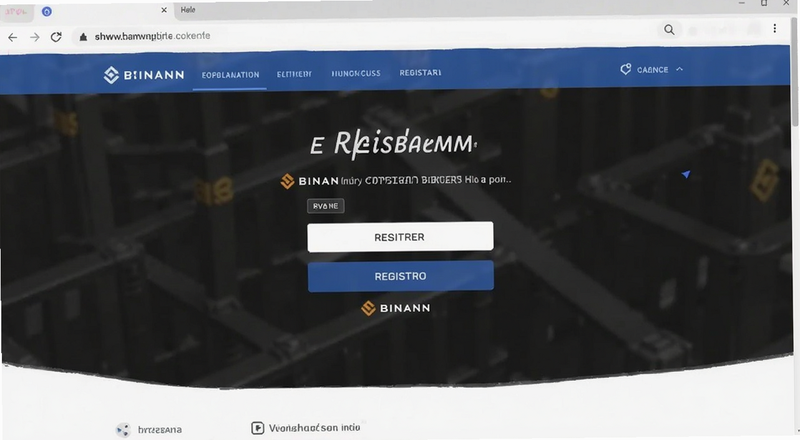Click the small RVANE tag button
The width and height of the screenshot is (800, 440).
[x=326, y=206]
